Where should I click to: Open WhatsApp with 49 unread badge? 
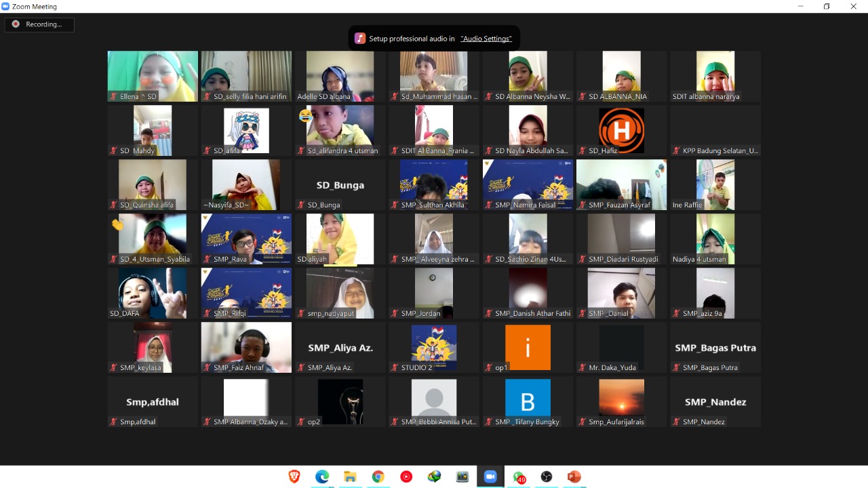pyautogui.click(x=519, y=477)
